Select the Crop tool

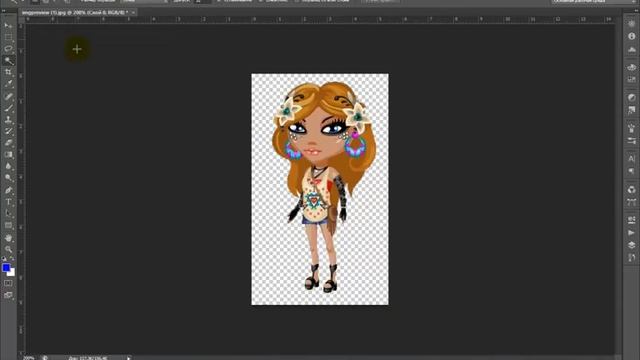[8, 72]
